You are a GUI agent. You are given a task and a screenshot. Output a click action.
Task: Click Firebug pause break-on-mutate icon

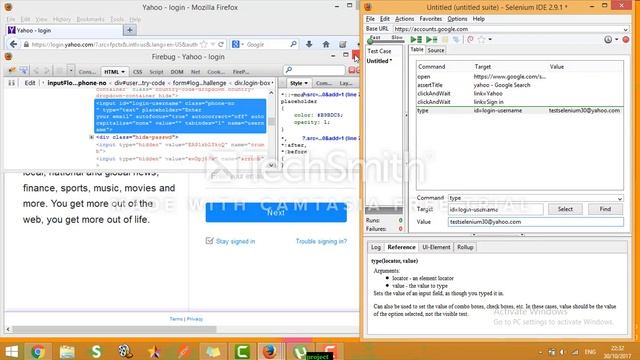click(11, 83)
